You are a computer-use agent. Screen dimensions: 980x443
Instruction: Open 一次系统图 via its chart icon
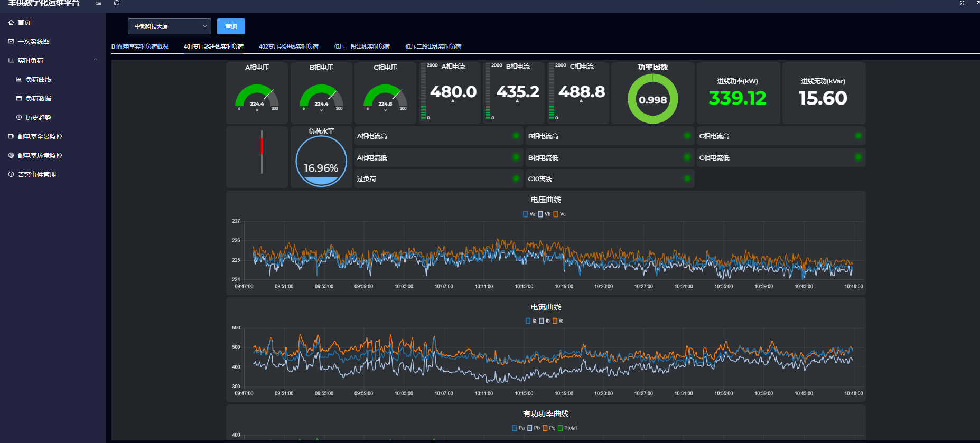[11, 41]
